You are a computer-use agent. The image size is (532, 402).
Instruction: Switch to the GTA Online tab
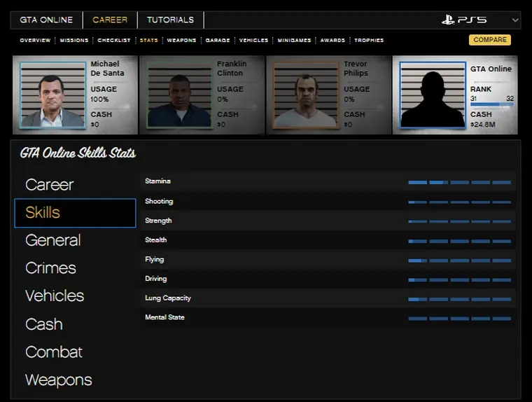click(46, 20)
